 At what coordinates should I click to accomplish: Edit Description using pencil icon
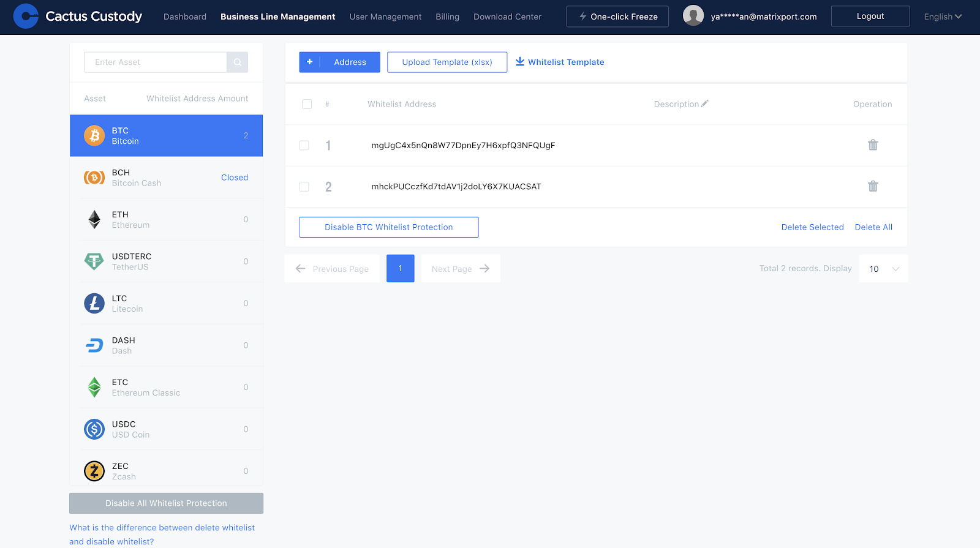[705, 103]
